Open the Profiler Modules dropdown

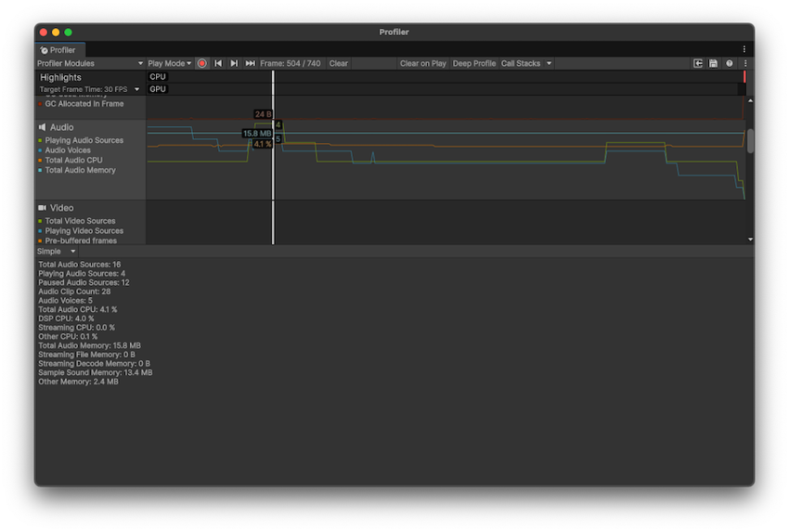[x=90, y=63]
